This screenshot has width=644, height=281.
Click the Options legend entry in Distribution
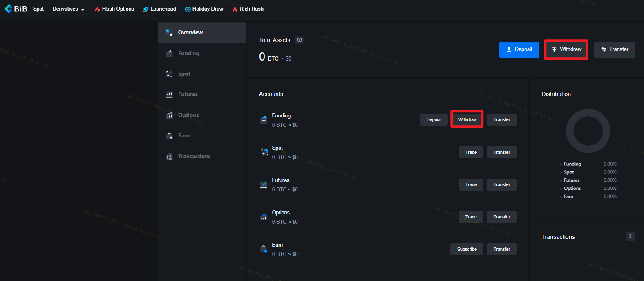pyautogui.click(x=588, y=189)
